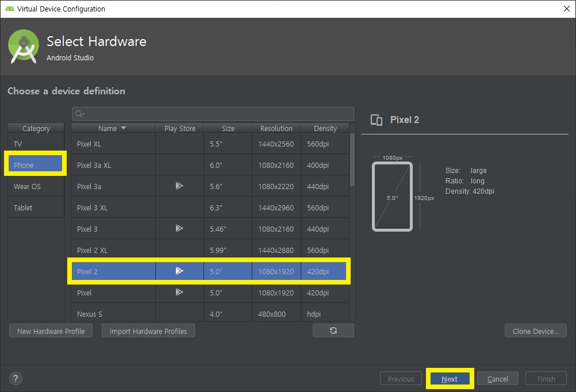
Task: Select the Wear OS category
Action: 36,186
